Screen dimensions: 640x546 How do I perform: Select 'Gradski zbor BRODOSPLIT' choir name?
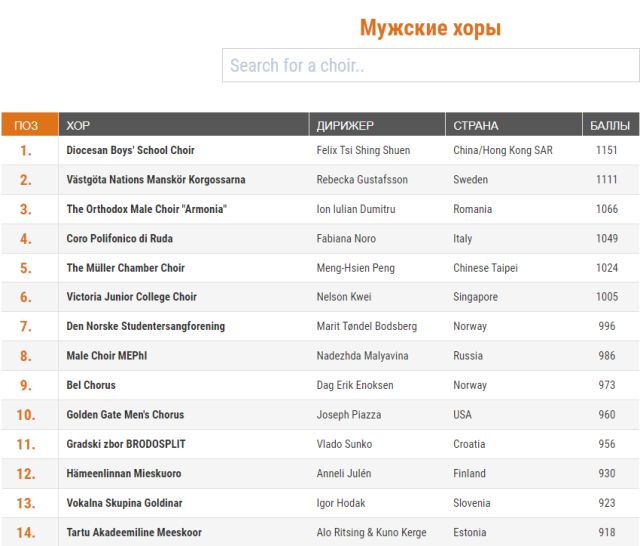(126, 444)
